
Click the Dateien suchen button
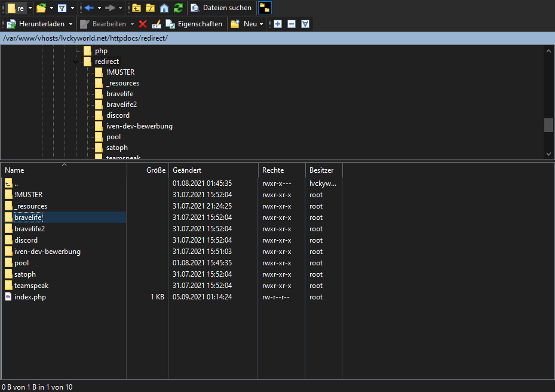[221, 8]
